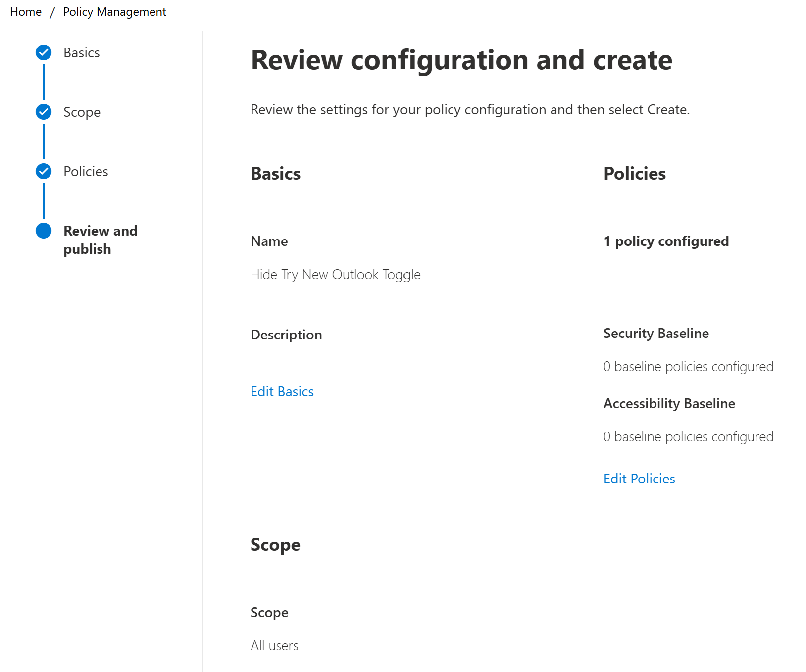Image resolution: width=806 pixels, height=672 pixels.
Task: Select the Policies step label in the wizard sidebar
Action: point(86,172)
